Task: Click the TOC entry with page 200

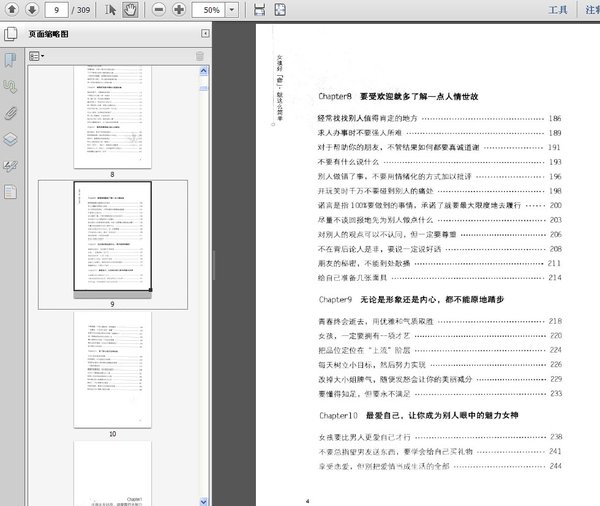Action: click(x=439, y=206)
